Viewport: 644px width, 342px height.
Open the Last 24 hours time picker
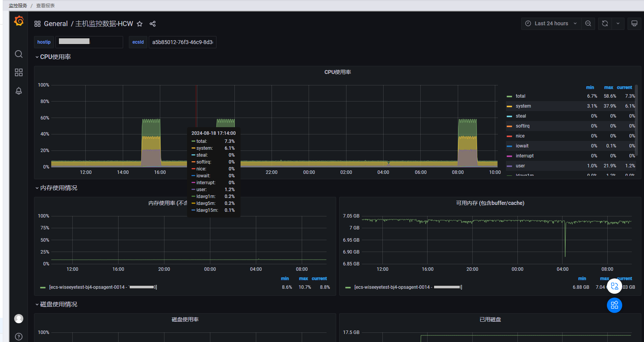point(551,23)
